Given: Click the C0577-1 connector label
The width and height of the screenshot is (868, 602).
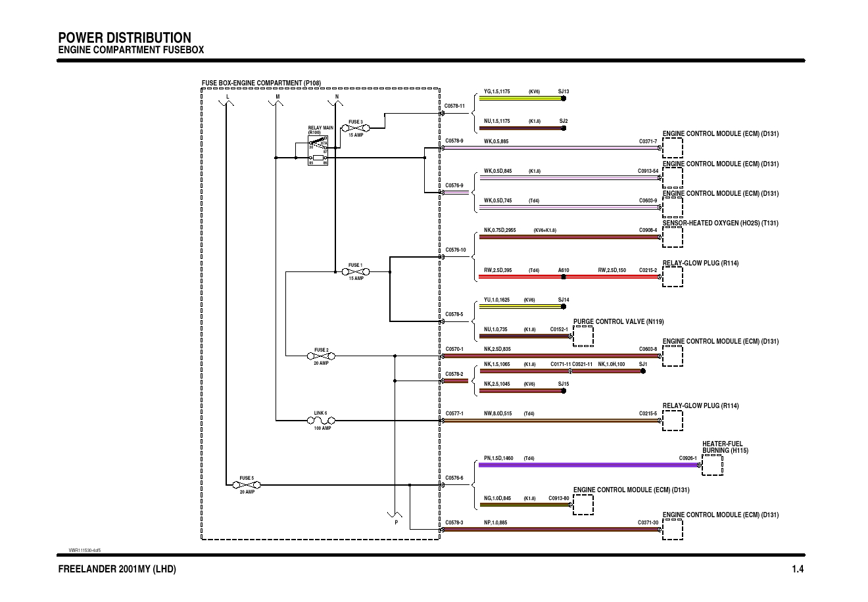Looking at the screenshot, I should pyautogui.click(x=454, y=414).
